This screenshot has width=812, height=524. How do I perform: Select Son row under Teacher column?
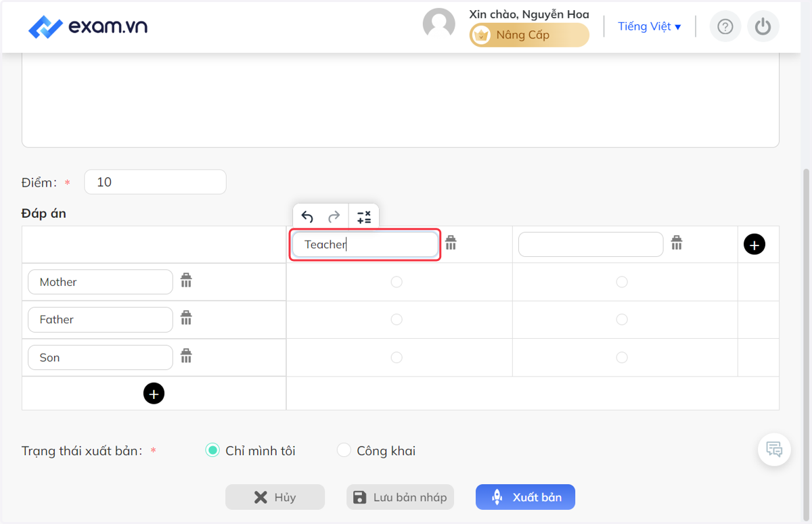click(x=397, y=357)
